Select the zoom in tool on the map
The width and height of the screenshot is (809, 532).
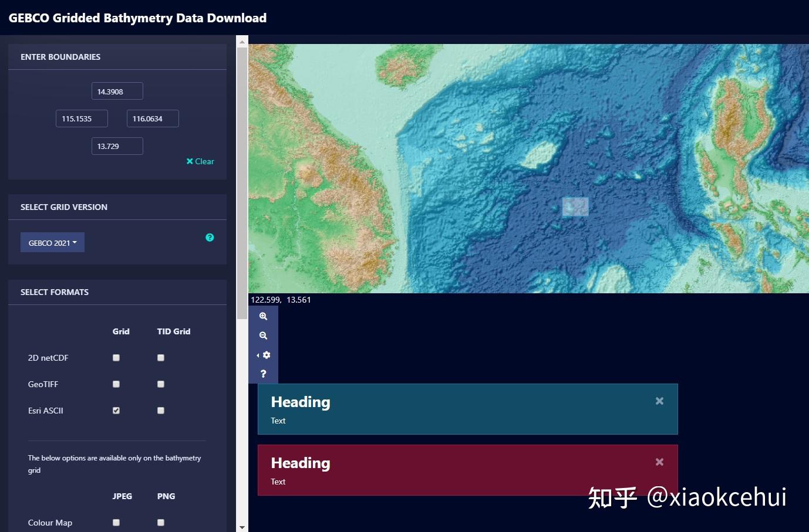pyautogui.click(x=263, y=316)
